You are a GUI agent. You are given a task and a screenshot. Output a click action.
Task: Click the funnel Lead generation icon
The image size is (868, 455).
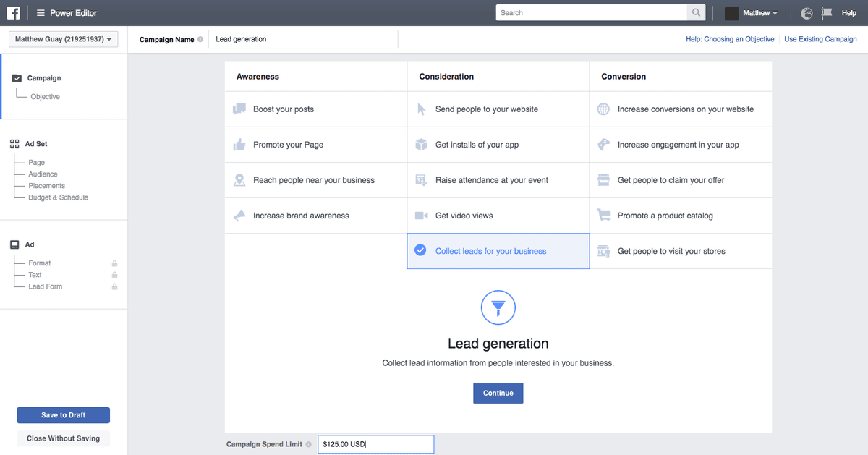(x=498, y=308)
